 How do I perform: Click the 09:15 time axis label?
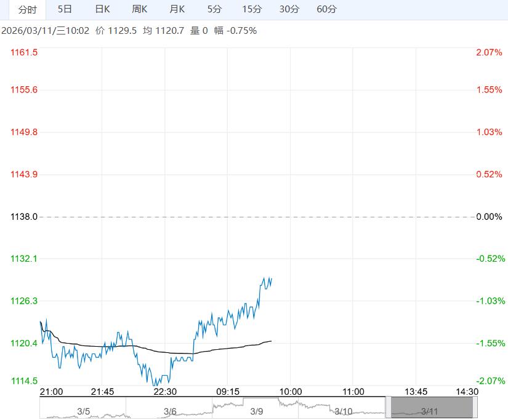[227, 392]
